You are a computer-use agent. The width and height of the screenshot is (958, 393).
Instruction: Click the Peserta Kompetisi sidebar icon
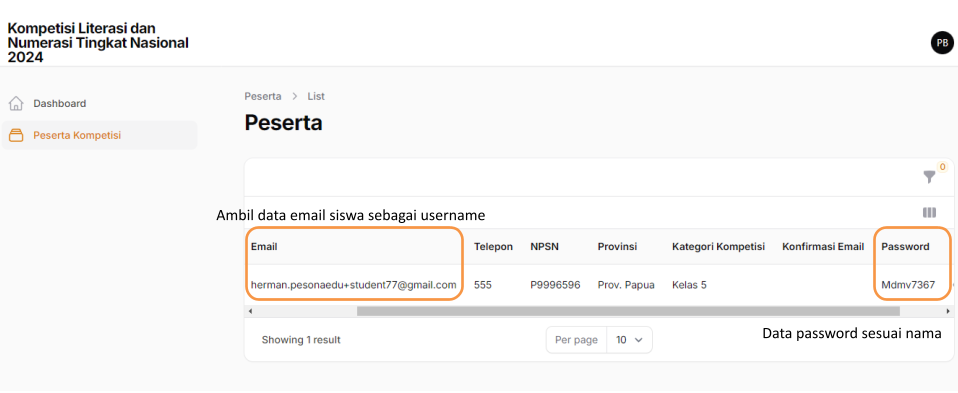tap(16, 135)
